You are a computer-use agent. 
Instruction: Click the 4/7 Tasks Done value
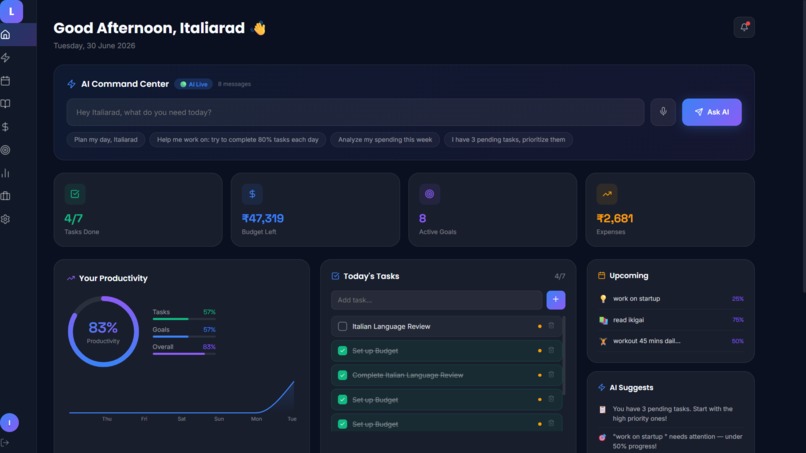(74, 219)
